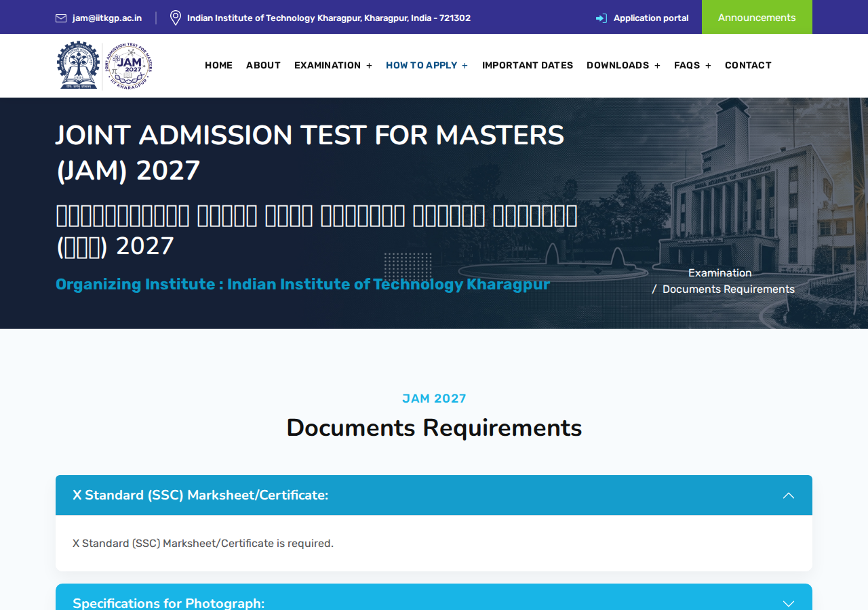Expand the Specifications for Photograph chevron

coord(789,603)
